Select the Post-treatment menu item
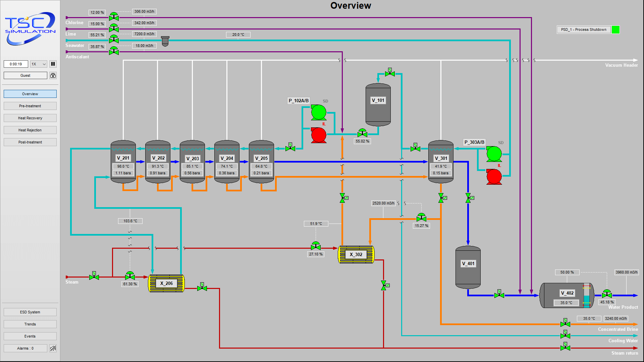 [x=30, y=142]
